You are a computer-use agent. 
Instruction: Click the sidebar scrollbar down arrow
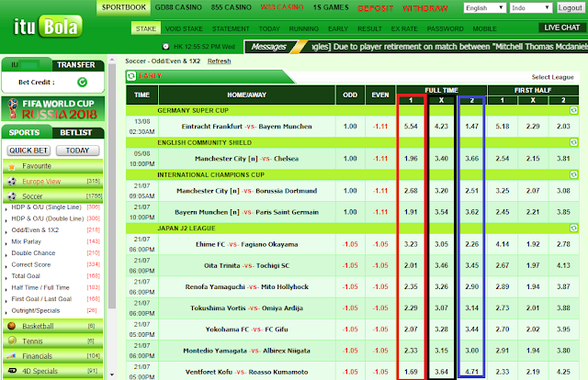(112, 374)
